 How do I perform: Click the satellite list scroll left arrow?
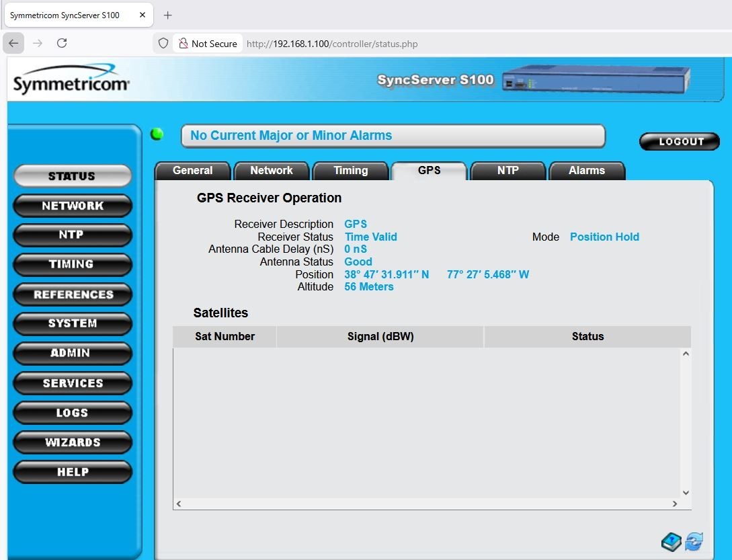click(179, 504)
